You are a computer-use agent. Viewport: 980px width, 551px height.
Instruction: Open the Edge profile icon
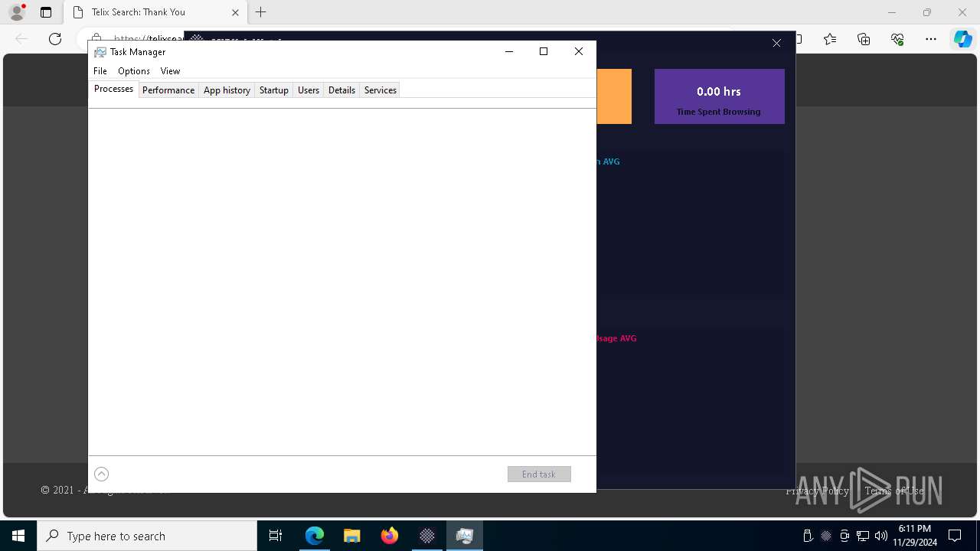[17, 12]
